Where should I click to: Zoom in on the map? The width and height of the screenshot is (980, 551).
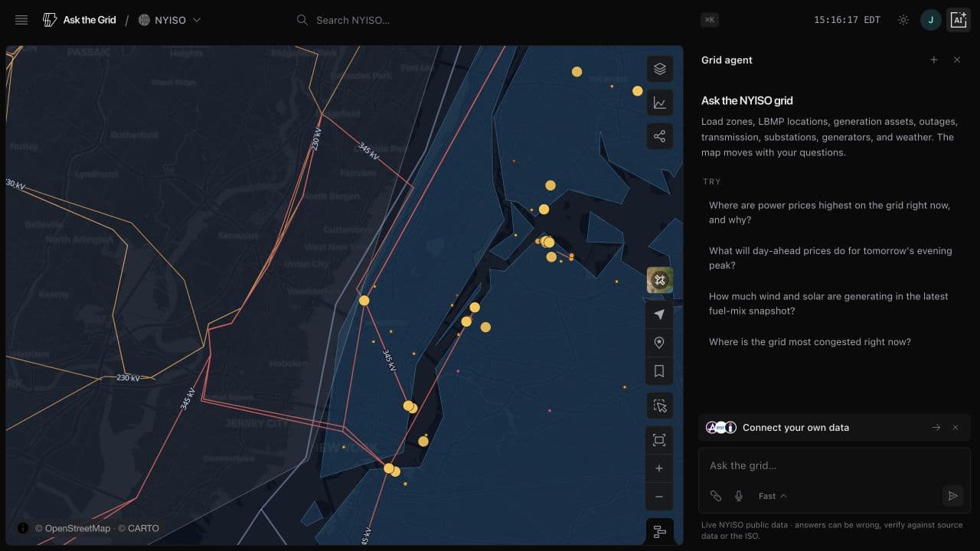tap(659, 468)
